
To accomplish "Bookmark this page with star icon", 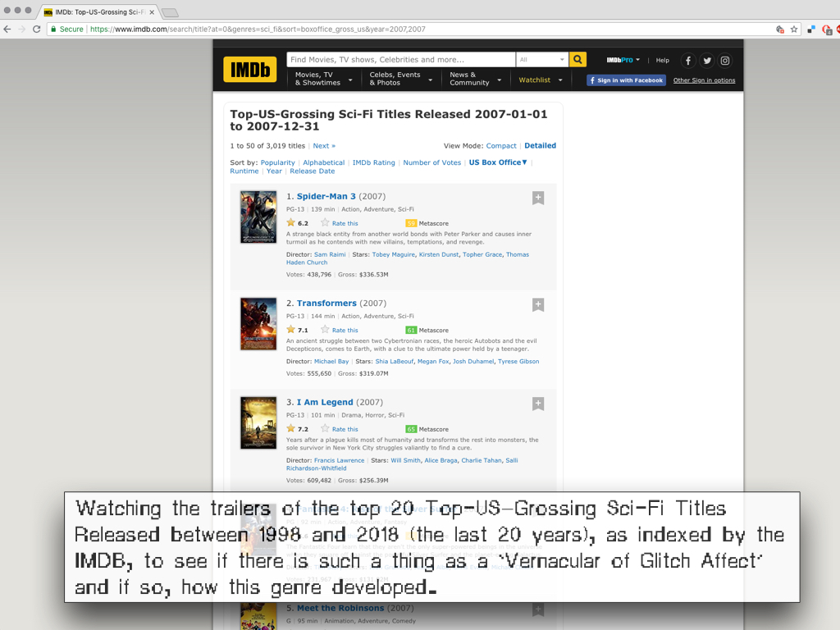I will coord(794,29).
